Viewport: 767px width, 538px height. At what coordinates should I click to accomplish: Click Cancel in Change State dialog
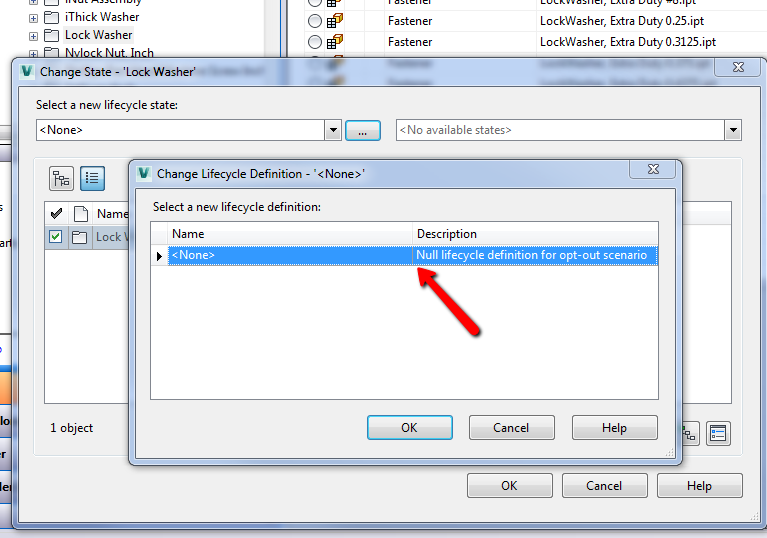coord(604,486)
